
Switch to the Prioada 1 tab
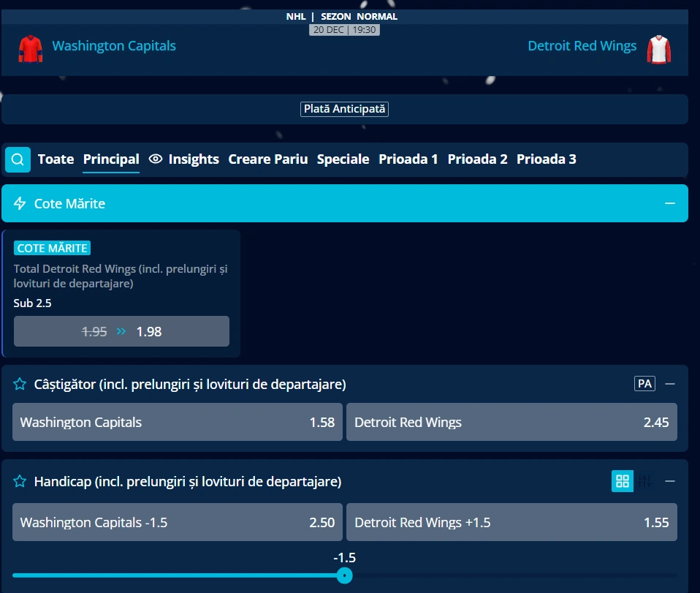pyautogui.click(x=408, y=159)
